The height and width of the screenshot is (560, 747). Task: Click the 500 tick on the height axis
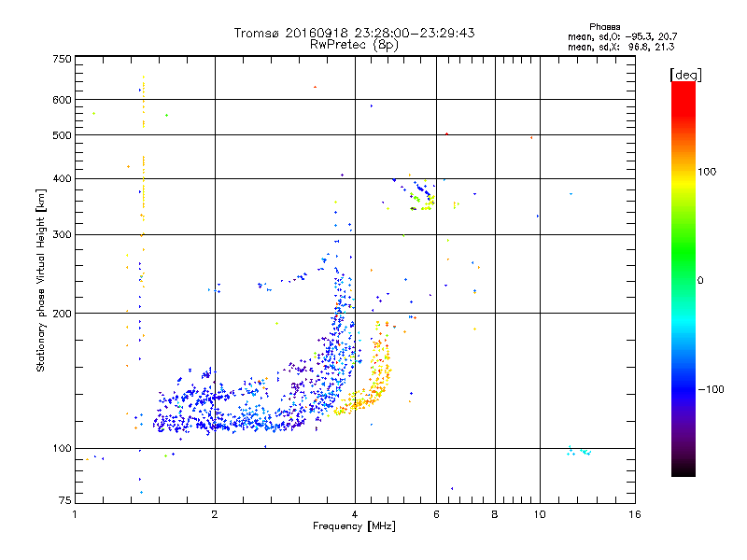pos(62,135)
